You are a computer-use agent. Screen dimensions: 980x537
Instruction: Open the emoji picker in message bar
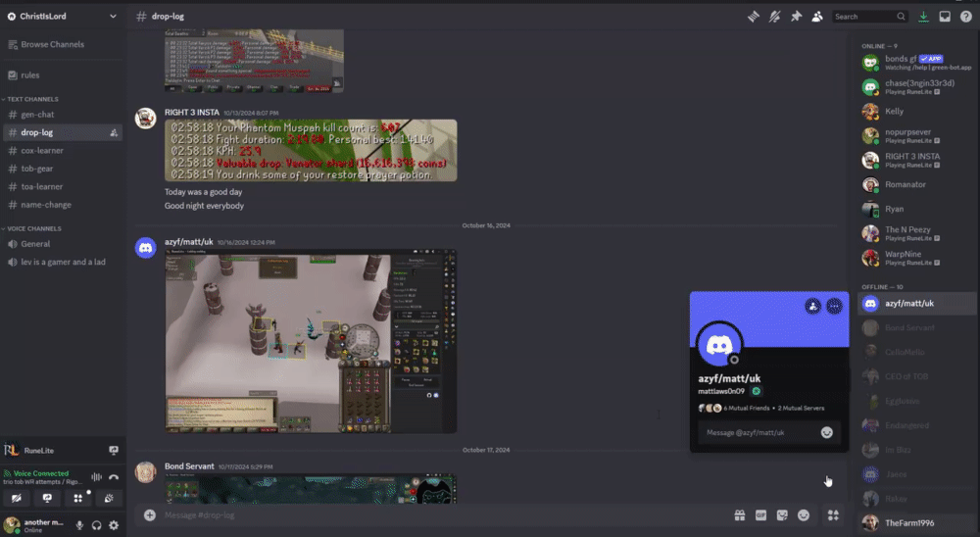point(804,515)
